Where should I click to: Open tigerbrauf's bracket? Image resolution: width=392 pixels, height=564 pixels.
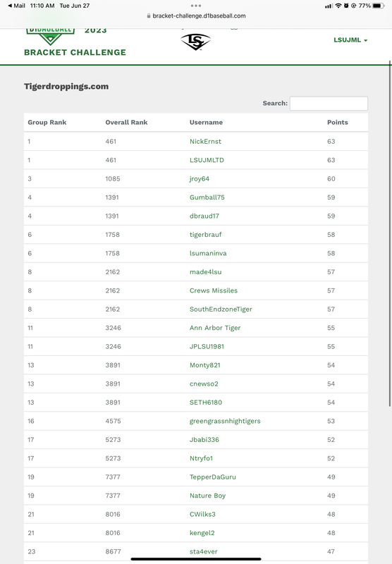pyautogui.click(x=206, y=235)
